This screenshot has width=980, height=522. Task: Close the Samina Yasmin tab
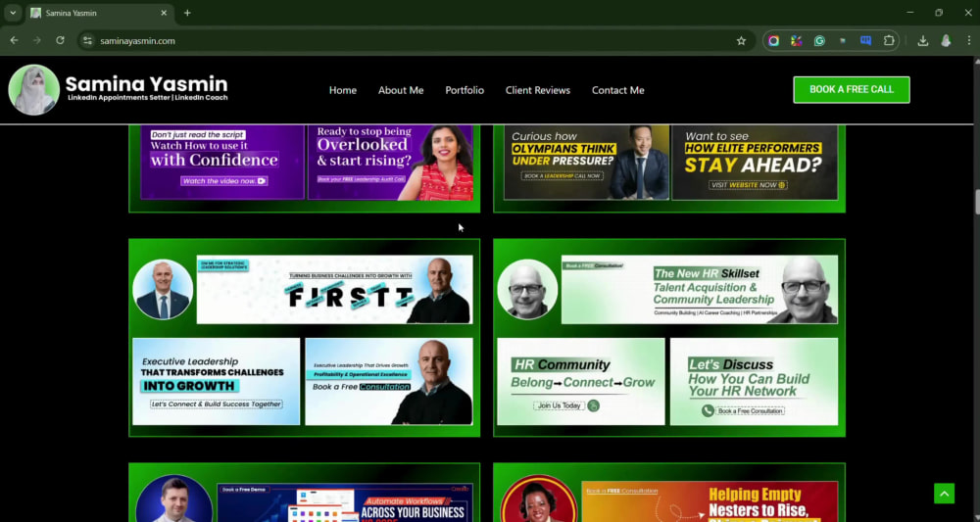click(x=164, y=13)
